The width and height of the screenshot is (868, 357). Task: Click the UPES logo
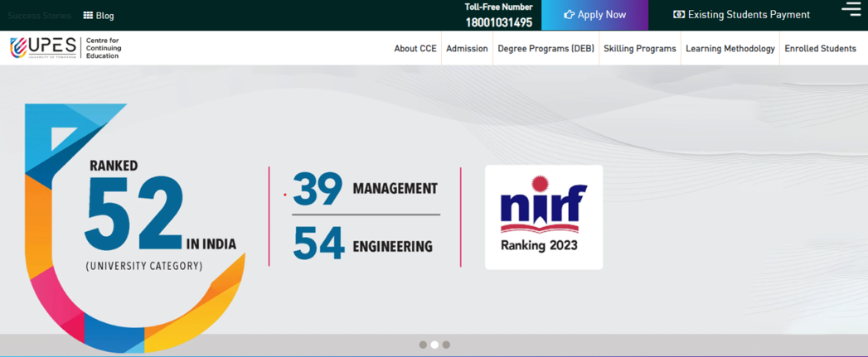[x=42, y=48]
